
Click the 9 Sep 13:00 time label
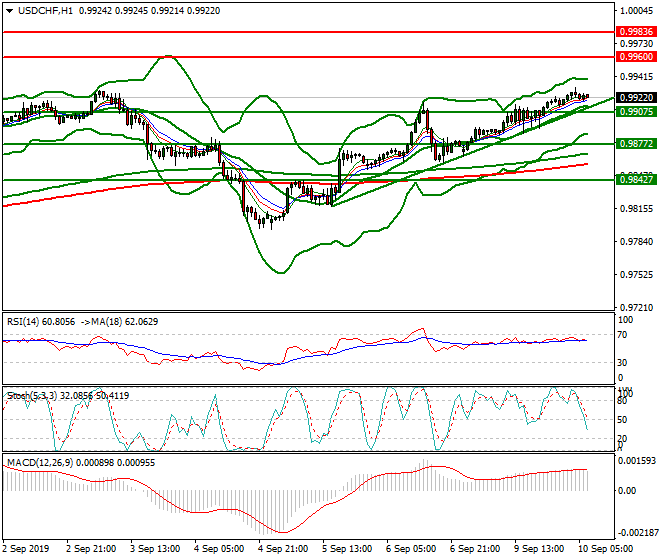tap(539, 549)
